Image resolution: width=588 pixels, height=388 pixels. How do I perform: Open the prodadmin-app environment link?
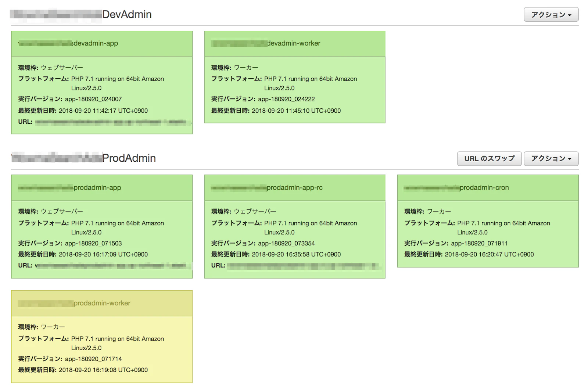(70, 187)
